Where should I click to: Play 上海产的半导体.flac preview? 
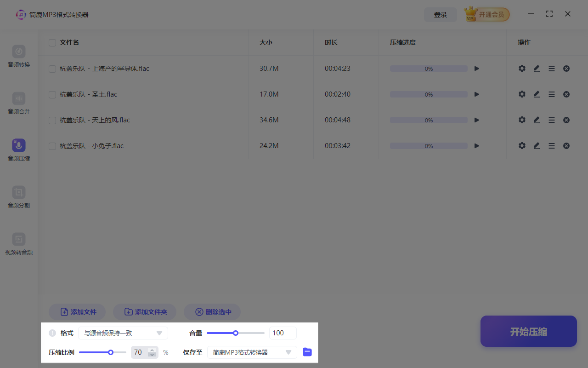click(x=477, y=69)
